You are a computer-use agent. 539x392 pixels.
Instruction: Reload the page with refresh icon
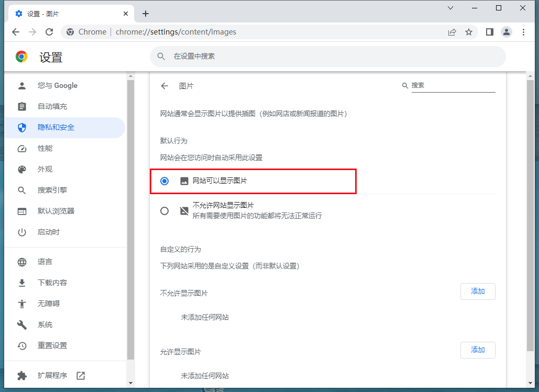49,32
